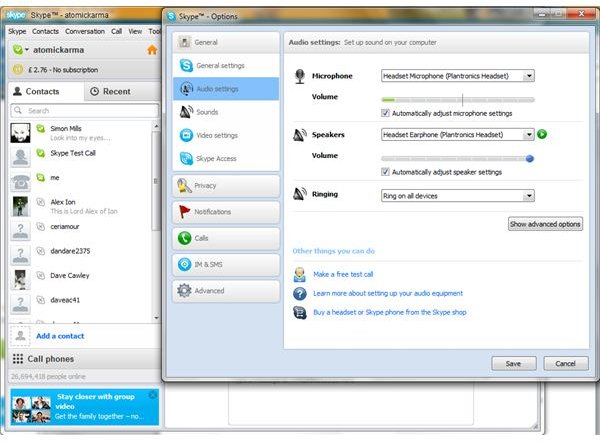Image resolution: width=600 pixels, height=441 pixels.
Task: Click the contact list scroll up arrow
Action: click(x=156, y=126)
